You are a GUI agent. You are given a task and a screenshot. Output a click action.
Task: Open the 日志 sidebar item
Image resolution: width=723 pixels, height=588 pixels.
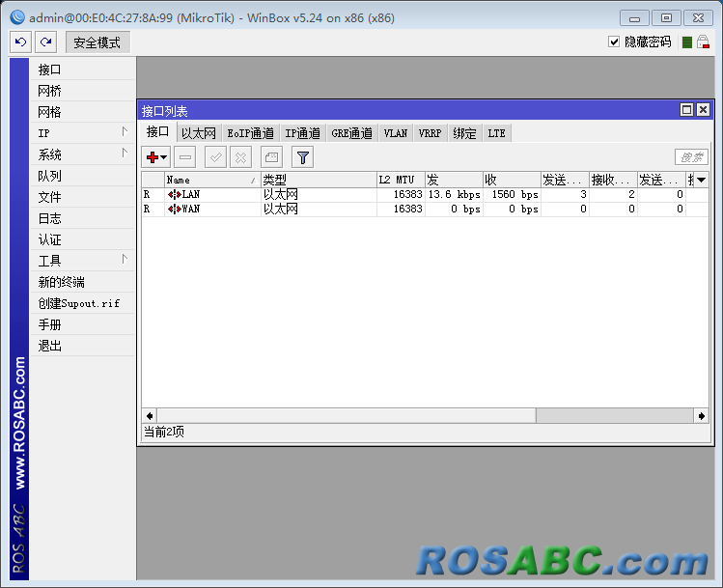[83, 218]
